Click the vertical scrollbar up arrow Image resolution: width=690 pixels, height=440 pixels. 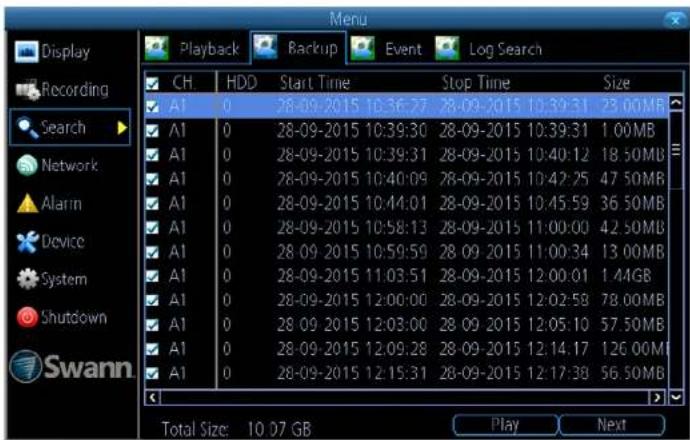676,103
